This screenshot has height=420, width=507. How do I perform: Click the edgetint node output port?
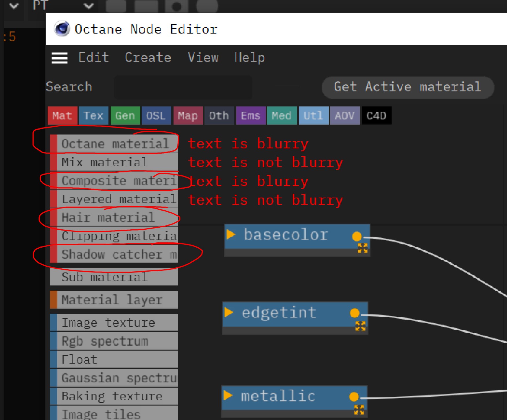[355, 313]
